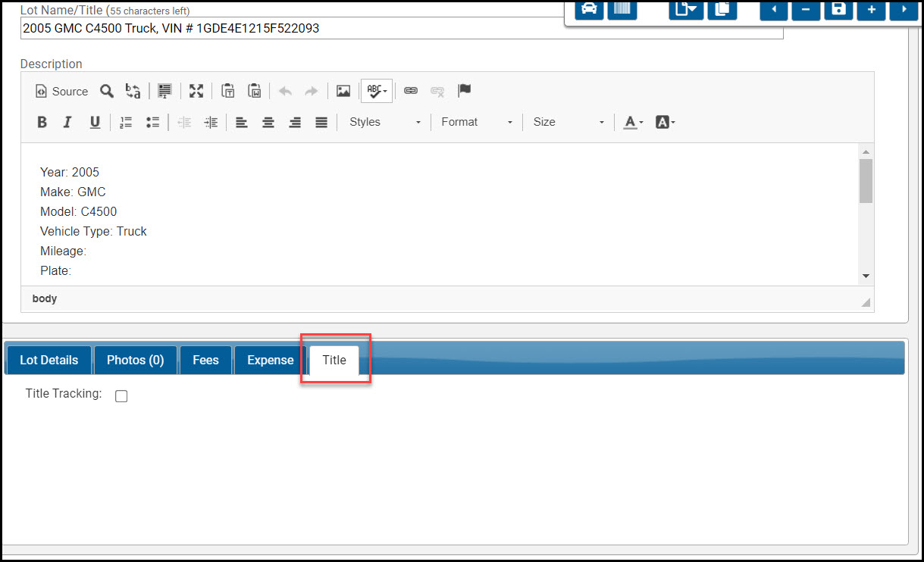This screenshot has height=562, width=924.
Task: Click the 'Make: GMC' line
Action: pyautogui.click(x=73, y=192)
